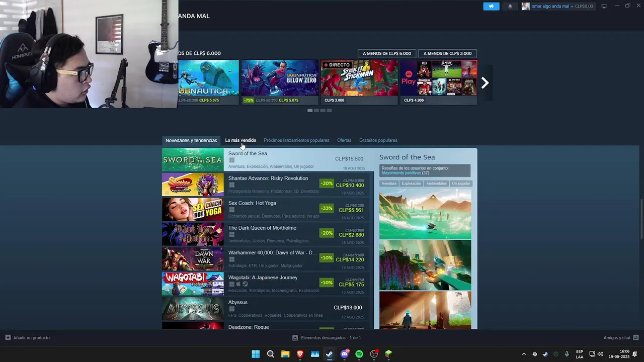Click the Ambientales tag in preview panel

pyautogui.click(x=436, y=184)
